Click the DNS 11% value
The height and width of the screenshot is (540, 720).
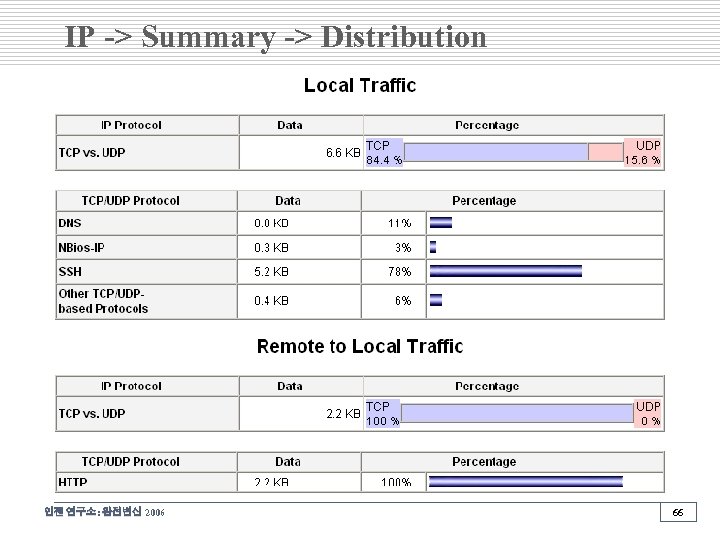[x=399, y=223]
